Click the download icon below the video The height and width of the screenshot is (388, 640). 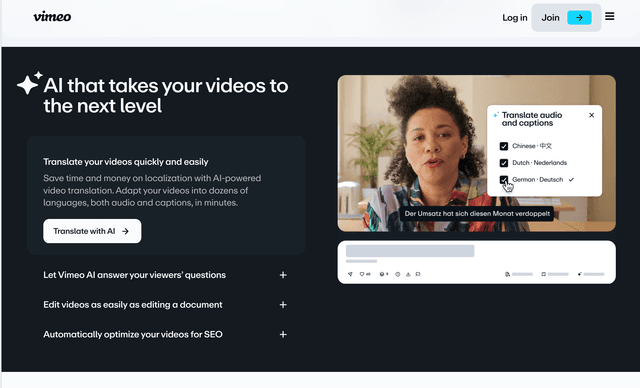pos(408,274)
